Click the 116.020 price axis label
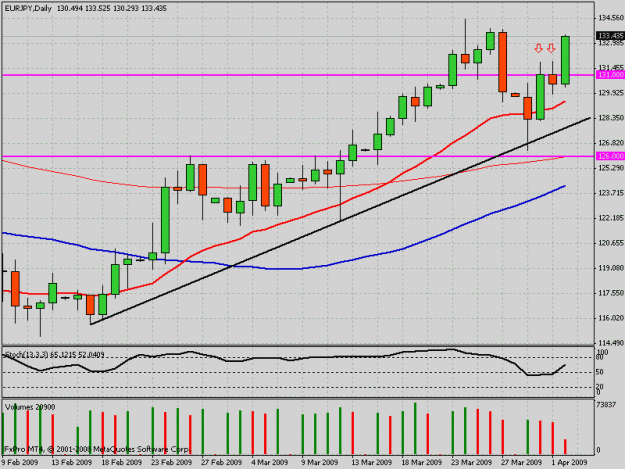Image resolution: width=625 pixels, height=469 pixels. tap(611, 318)
